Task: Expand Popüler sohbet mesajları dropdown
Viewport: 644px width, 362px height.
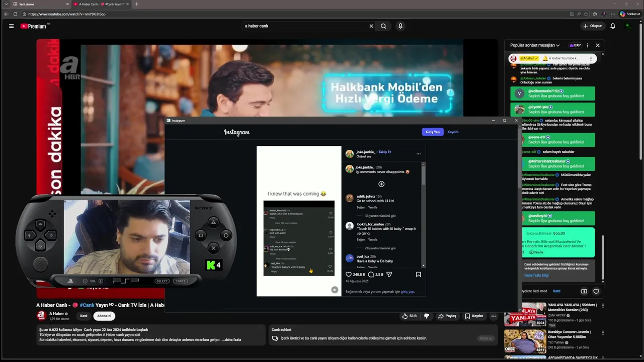Action: tap(535, 45)
